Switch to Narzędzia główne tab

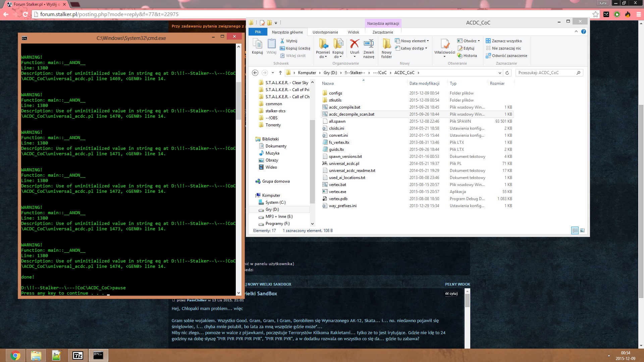[287, 32]
